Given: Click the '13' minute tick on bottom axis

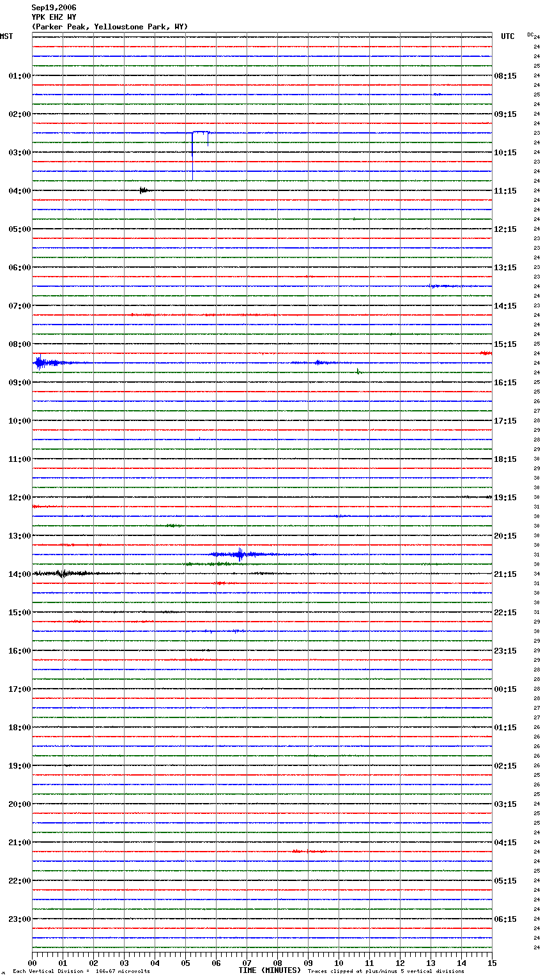Looking at the screenshot, I should coord(431,963).
